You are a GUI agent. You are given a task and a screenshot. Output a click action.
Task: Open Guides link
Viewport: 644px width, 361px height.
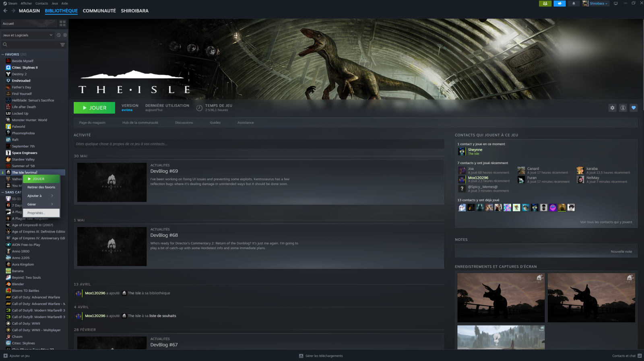(x=215, y=122)
